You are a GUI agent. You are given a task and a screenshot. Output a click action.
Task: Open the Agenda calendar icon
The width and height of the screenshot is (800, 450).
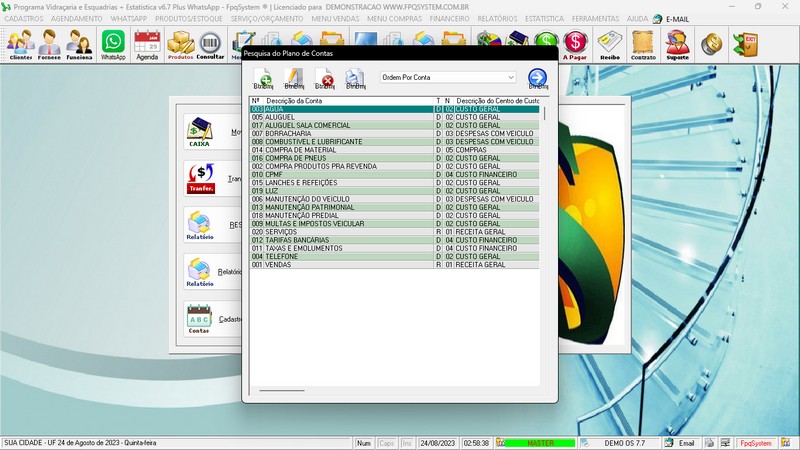(x=147, y=44)
